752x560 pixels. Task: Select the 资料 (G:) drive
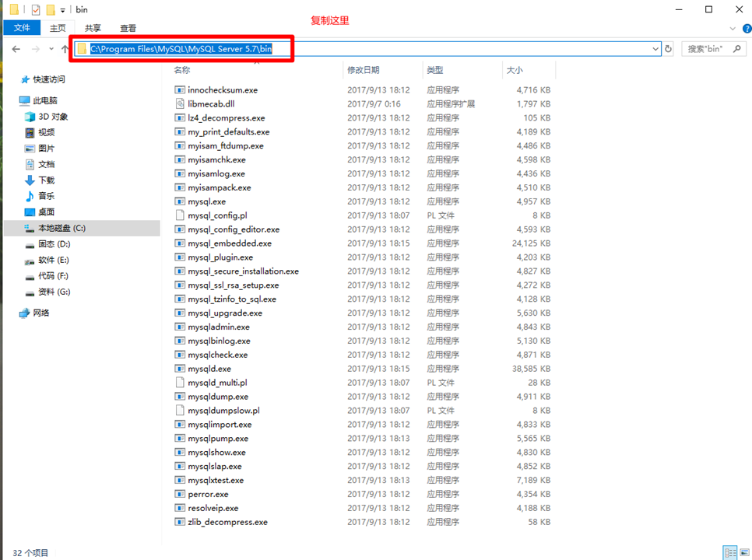(x=48, y=292)
